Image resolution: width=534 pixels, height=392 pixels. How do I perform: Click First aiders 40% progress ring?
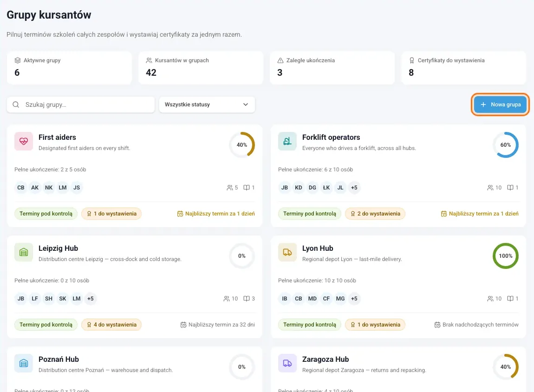point(242,145)
